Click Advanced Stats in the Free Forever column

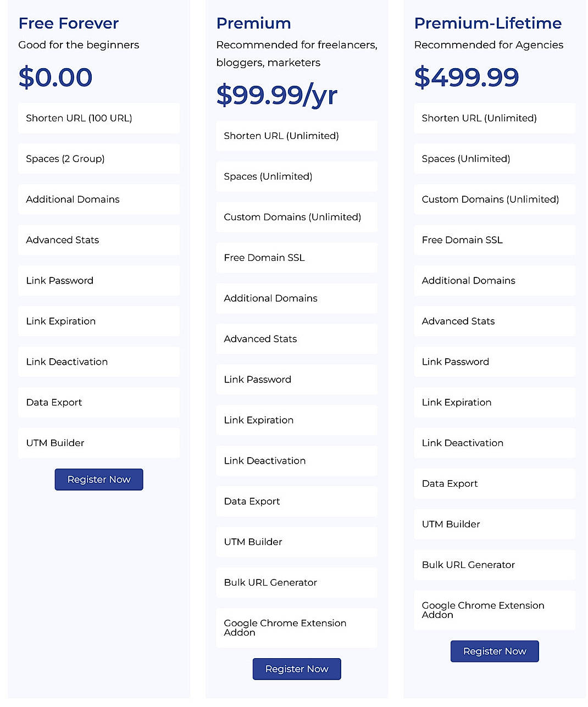pos(98,240)
